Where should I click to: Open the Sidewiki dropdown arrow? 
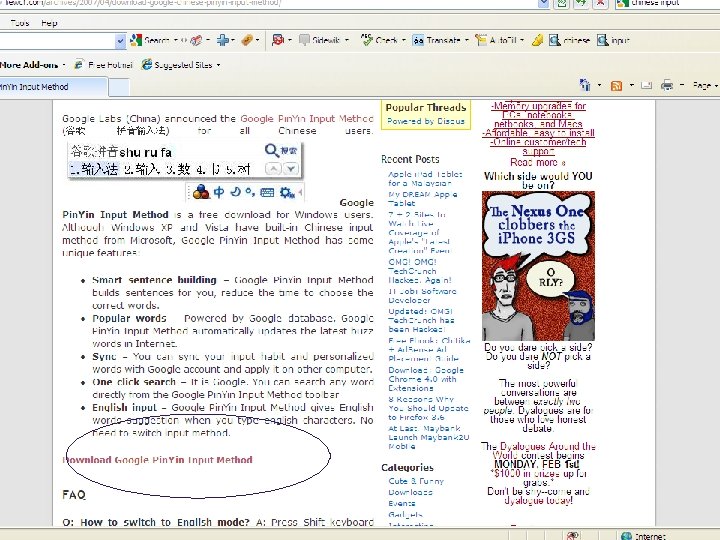347,40
